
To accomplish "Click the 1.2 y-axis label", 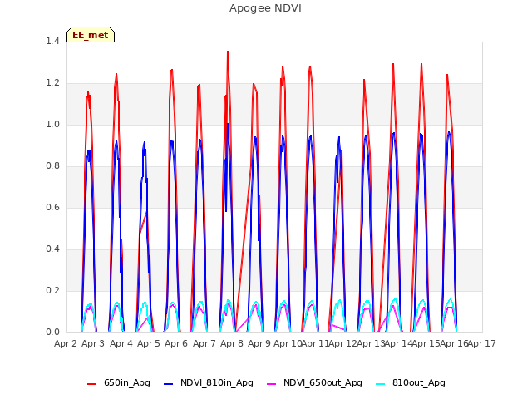I will (x=52, y=83).
